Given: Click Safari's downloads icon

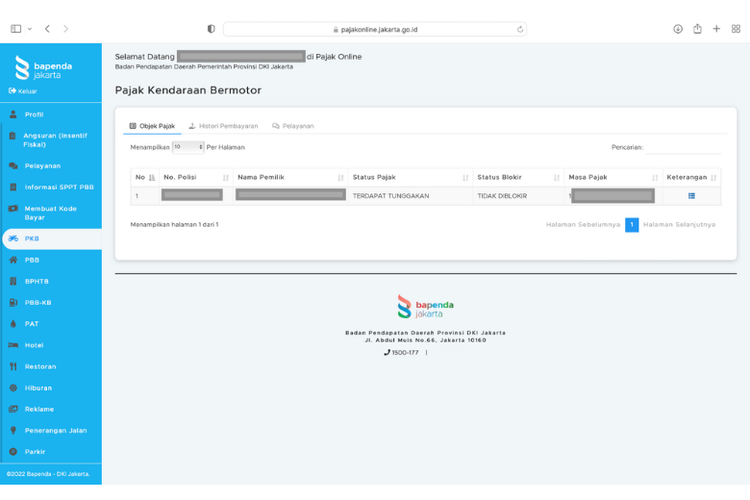Looking at the screenshot, I should [677, 29].
